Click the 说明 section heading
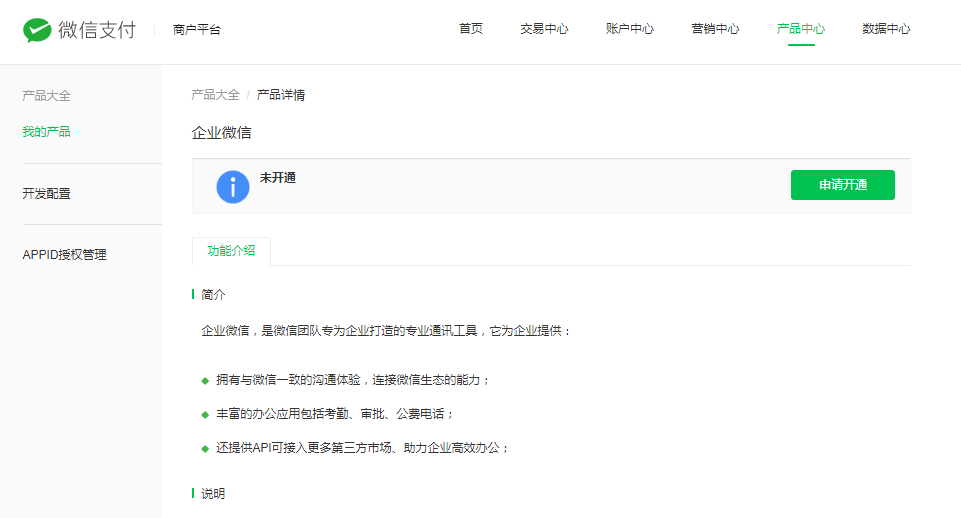Screen dimensions: 961x518 [213, 494]
